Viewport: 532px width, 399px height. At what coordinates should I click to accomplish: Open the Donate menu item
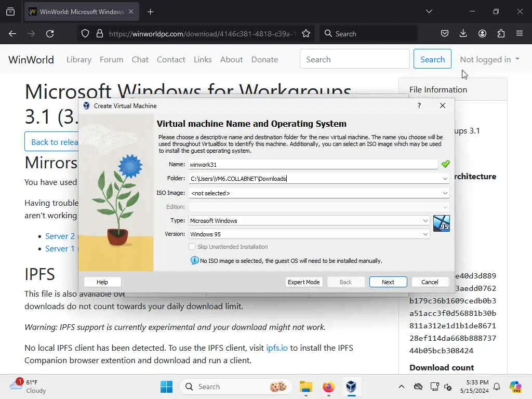(x=264, y=60)
